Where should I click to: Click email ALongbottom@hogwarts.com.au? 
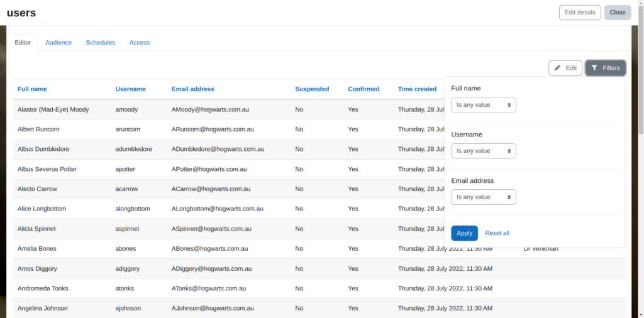pyautogui.click(x=217, y=209)
